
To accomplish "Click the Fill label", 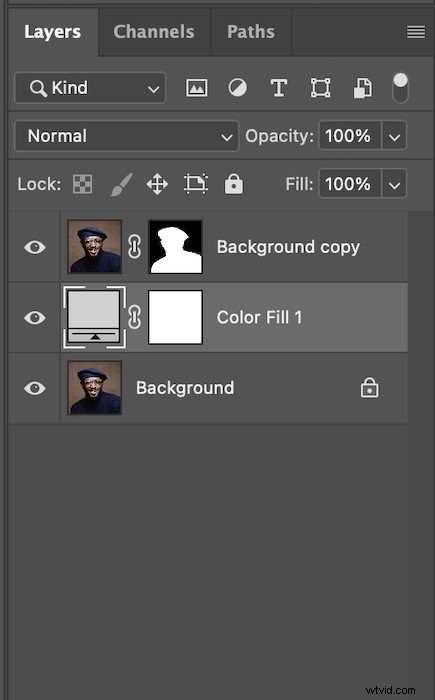I will point(299,184).
